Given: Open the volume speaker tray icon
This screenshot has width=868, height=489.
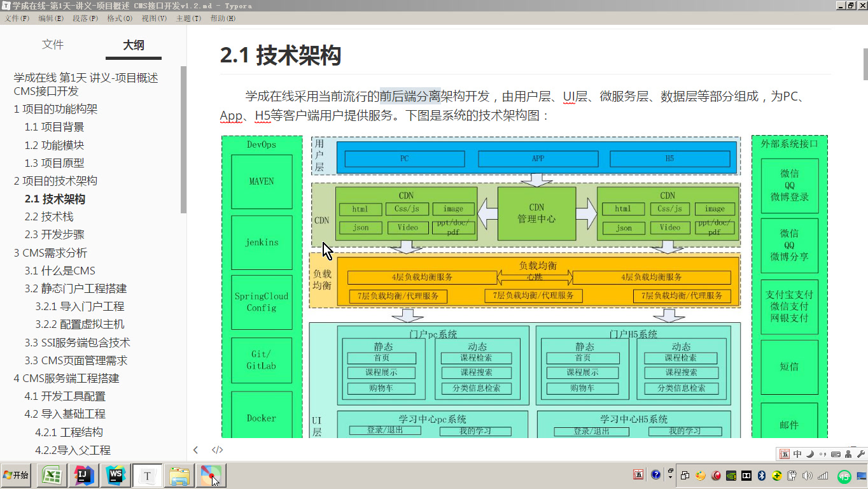Looking at the screenshot, I should [x=808, y=476].
